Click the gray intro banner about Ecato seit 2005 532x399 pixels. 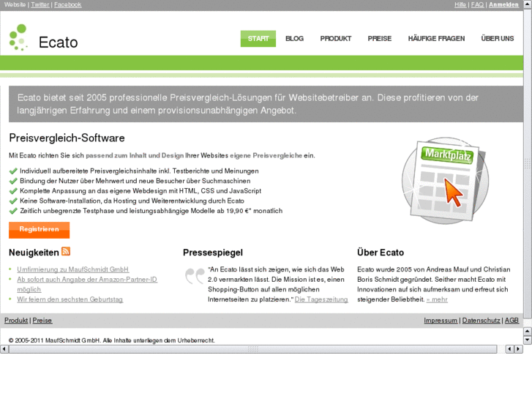click(266, 104)
